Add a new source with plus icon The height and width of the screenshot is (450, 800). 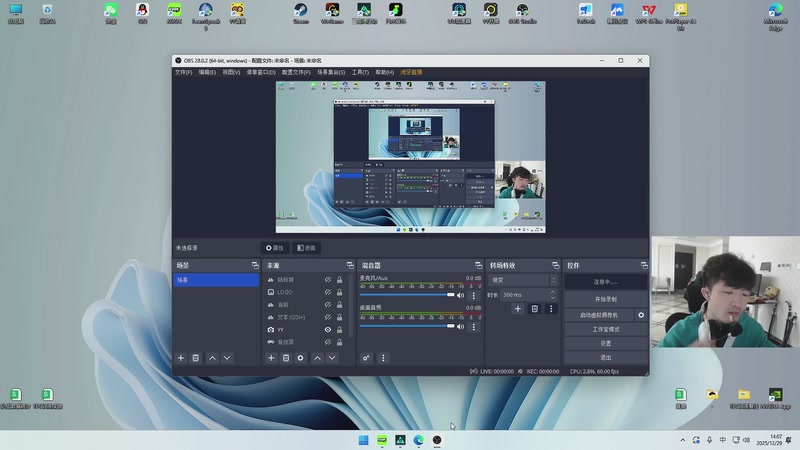click(271, 358)
